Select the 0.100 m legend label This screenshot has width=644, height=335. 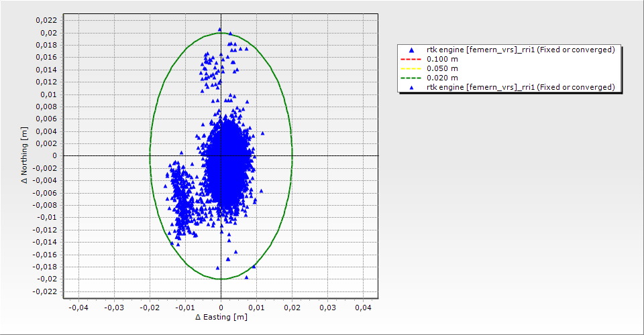click(442, 59)
